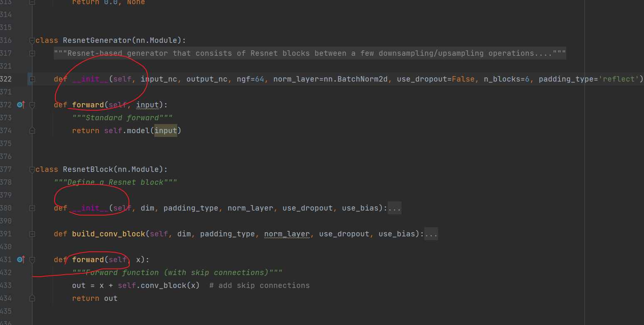Image resolution: width=644 pixels, height=325 pixels.
Task: Click the fold end marker on line 434
Action: click(32, 298)
